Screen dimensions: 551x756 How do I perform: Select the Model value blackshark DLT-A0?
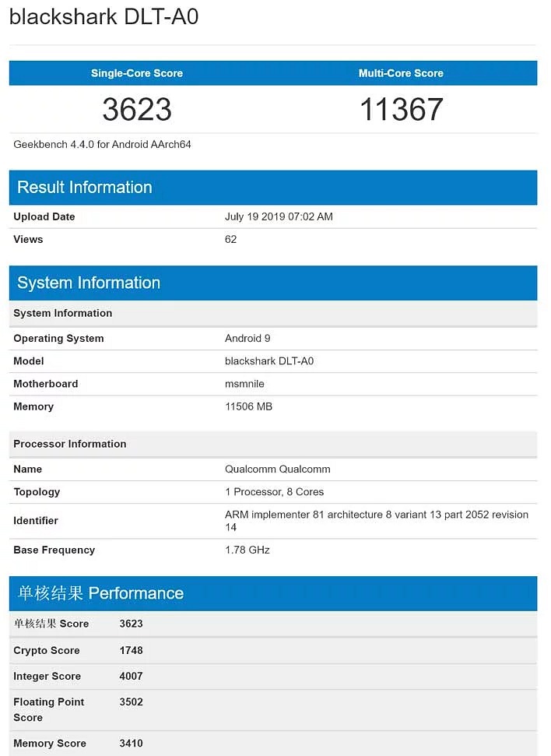269,361
